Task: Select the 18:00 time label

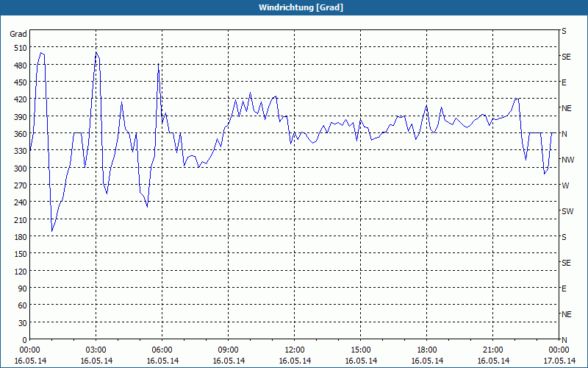Action: (427, 350)
